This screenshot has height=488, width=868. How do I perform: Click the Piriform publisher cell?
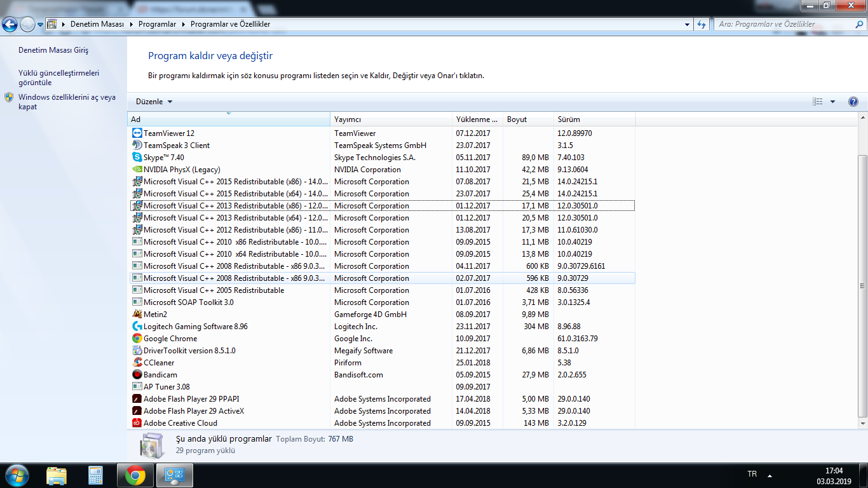tap(348, 363)
